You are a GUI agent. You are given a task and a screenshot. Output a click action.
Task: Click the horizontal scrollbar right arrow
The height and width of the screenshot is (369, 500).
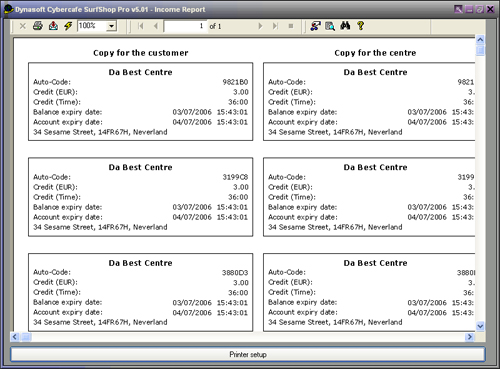pyautogui.click(x=470, y=337)
